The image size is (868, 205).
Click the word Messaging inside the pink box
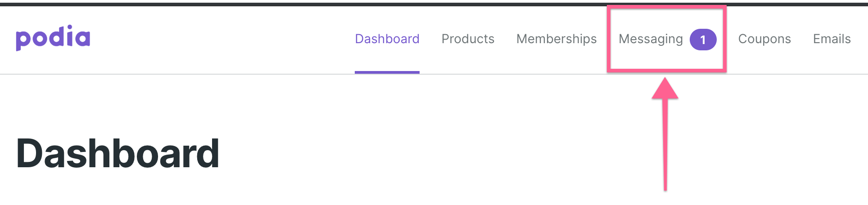click(651, 39)
